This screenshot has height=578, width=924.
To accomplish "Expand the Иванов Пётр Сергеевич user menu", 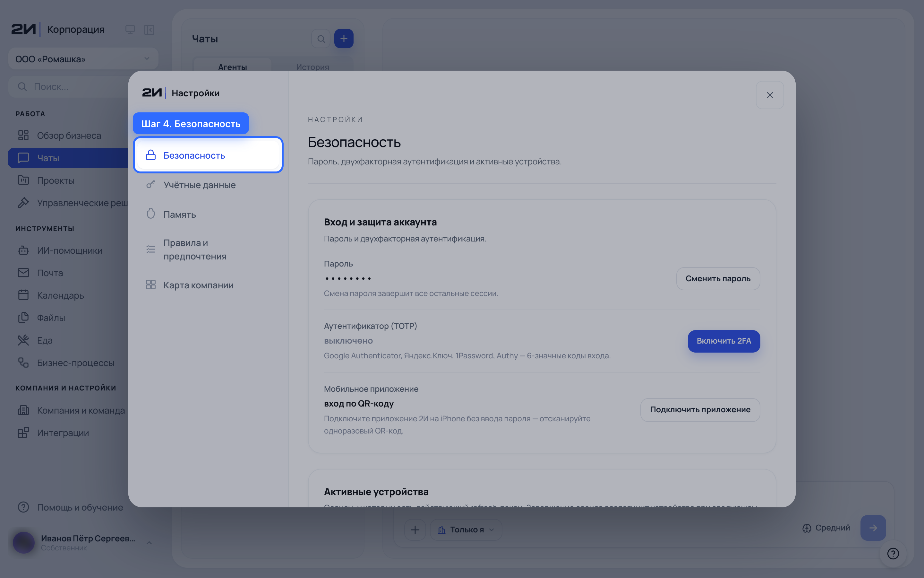I will click(83, 543).
